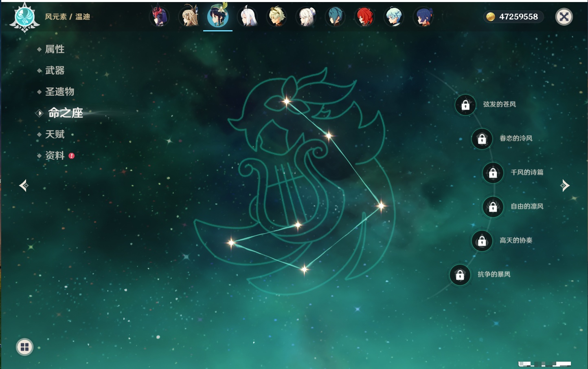Image resolution: width=588 pixels, height=369 pixels.
Task: Click the Mora amount 47259558
Action: tap(518, 17)
